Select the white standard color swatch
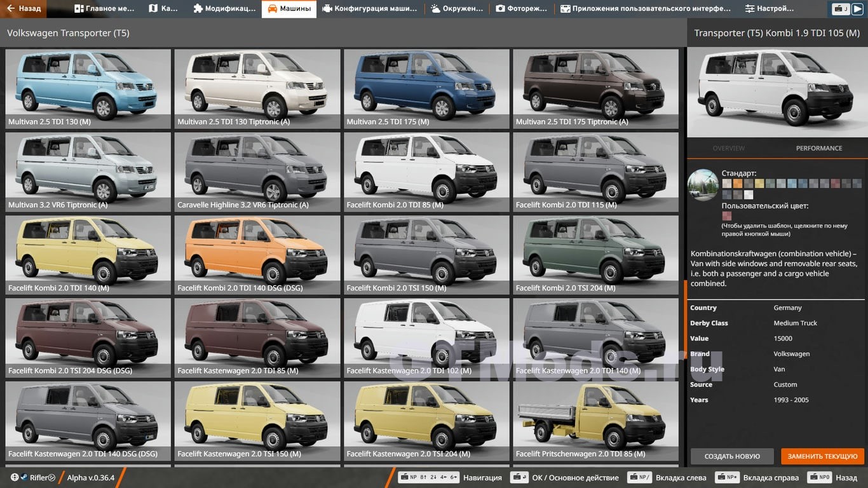This screenshot has width=868, height=488. tap(749, 194)
